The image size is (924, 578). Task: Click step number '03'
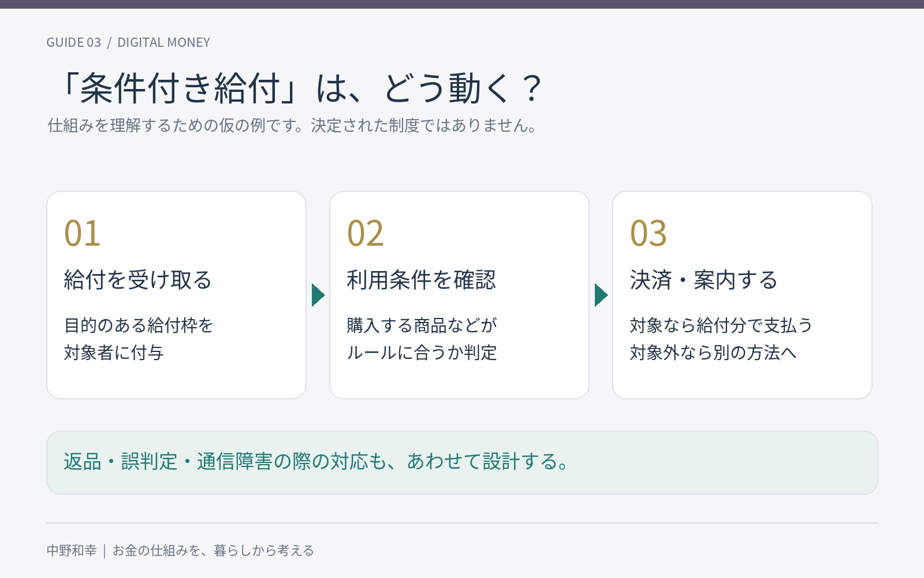(x=649, y=234)
